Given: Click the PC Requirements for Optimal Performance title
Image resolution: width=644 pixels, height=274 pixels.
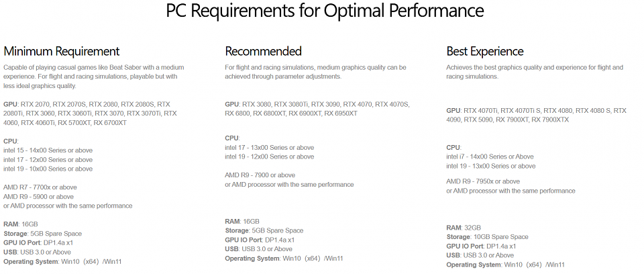Looking at the screenshot, I should (x=325, y=11).
